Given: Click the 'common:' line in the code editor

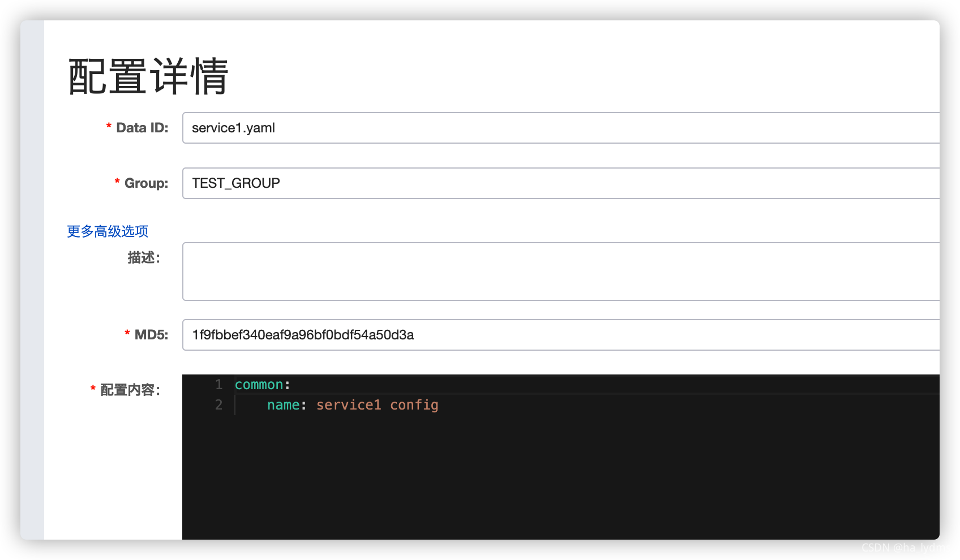Looking at the screenshot, I should click(263, 385).
